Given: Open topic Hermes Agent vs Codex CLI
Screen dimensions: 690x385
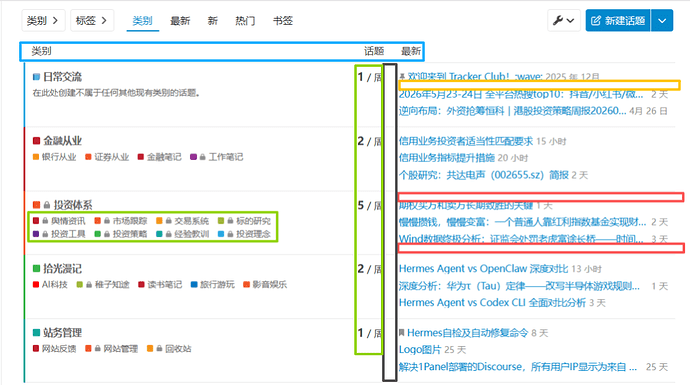Looking at the screenshot, I should click(492, 303).
